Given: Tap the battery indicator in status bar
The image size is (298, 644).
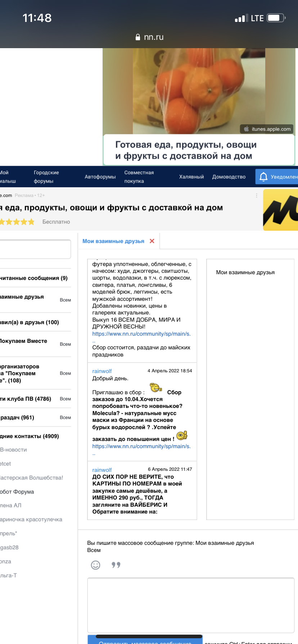Looking at the screenshot, I should point(276,18).
